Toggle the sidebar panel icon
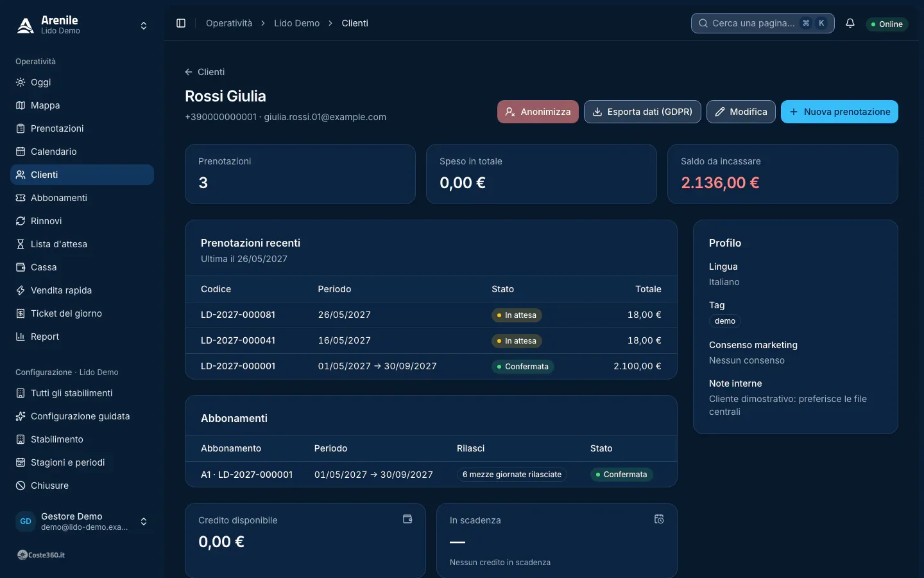The image size is (924, 578). coord(181,23)
